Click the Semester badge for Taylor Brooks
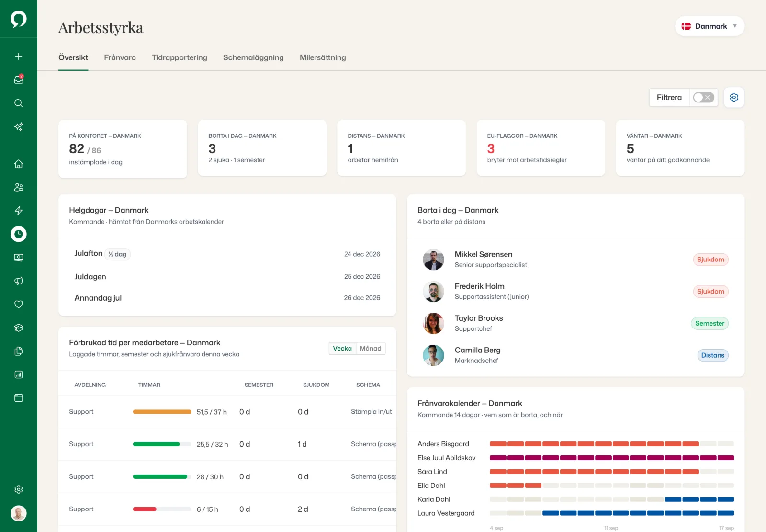Image resolution: width=766 pixels, height=532 pixels. pos(710,323)
